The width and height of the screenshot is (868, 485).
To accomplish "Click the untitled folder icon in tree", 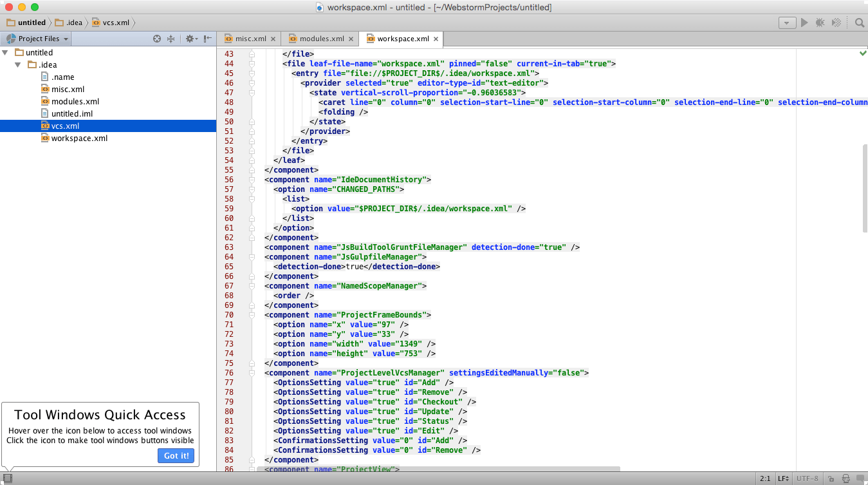I will (x=19, y=53).
